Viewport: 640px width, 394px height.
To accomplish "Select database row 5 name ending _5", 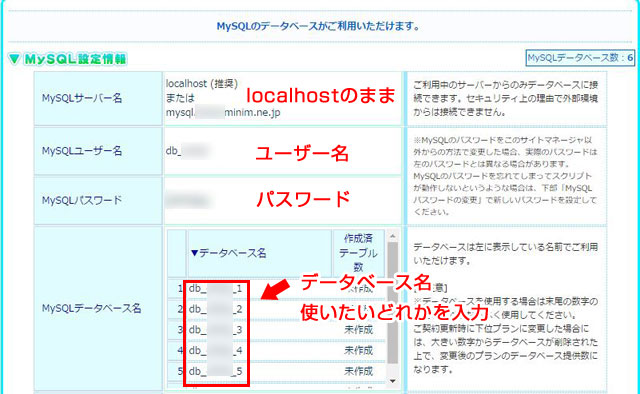I will coord(216,371).
